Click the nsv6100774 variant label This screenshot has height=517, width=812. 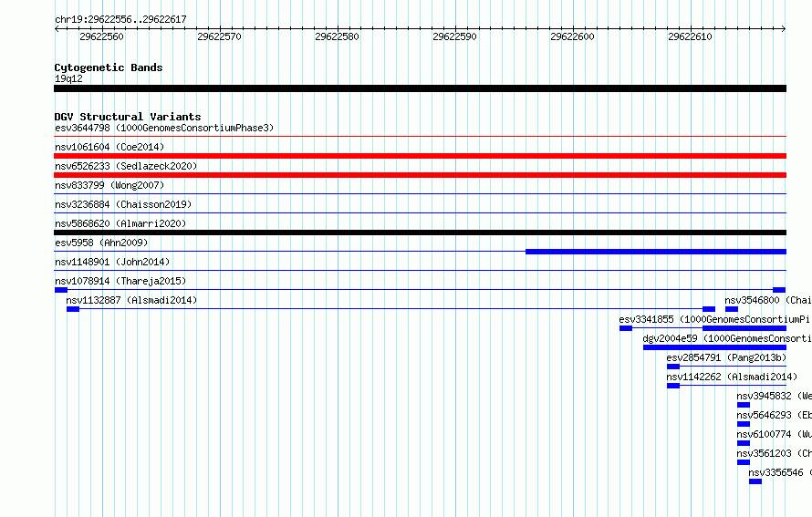point(775,434)
